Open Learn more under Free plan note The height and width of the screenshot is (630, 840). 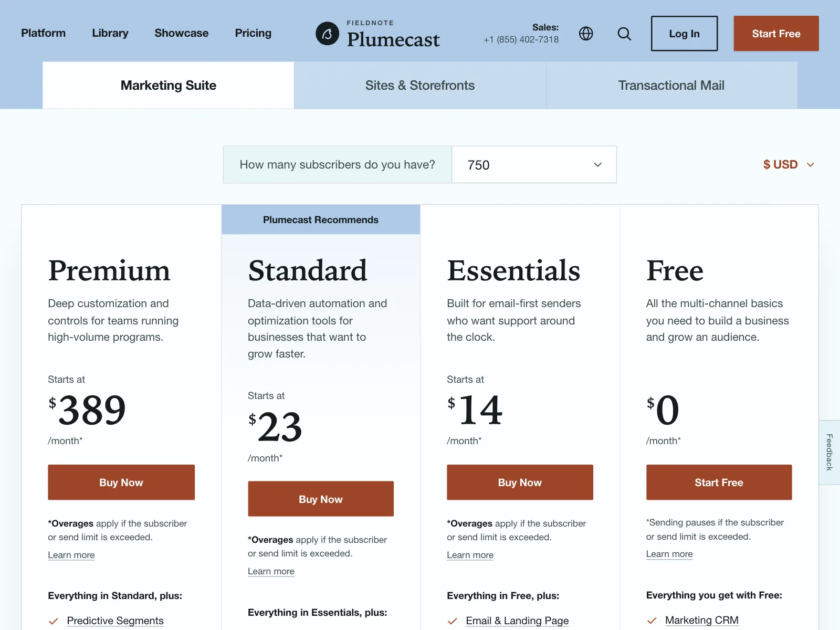pos(669,554)
